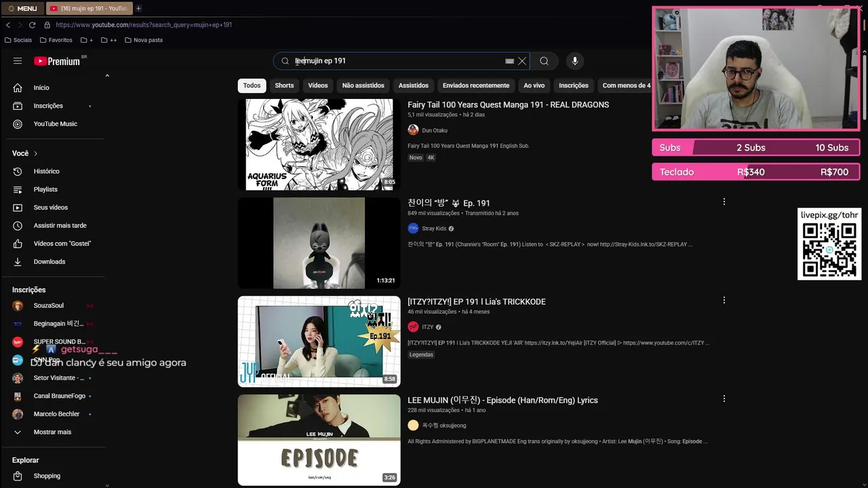The width and height of the screenshot is (868, 488).
Task: Select the Não assistidos filter chip
Action: tap(363, 85)
